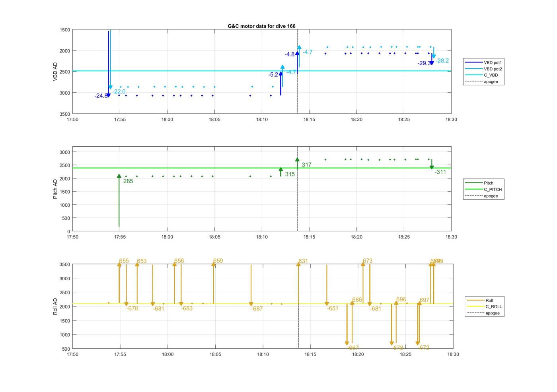
Task: Click the -683 roll annotation
Action: click(187, 309)
